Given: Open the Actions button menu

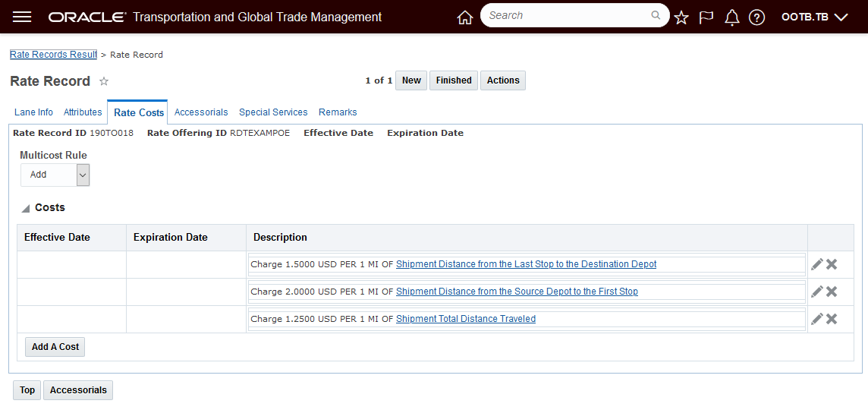Looking at the screenshot, I should [x=503, y=80].
